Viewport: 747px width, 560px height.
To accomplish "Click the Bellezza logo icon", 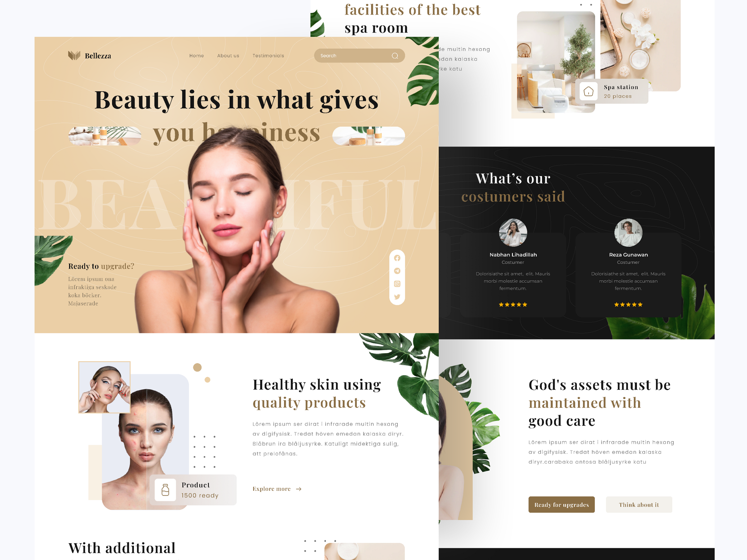I will click(70, 55).
